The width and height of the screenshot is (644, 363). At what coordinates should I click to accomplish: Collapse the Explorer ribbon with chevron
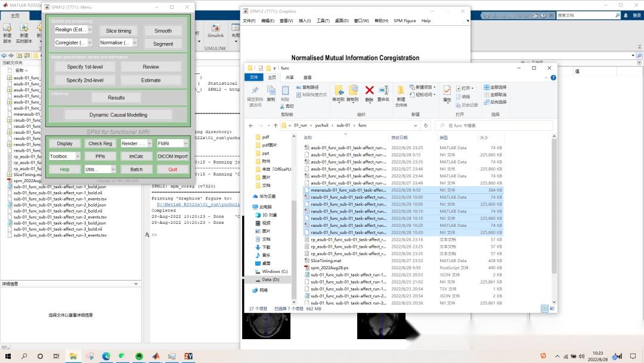[x=546, y=77]
